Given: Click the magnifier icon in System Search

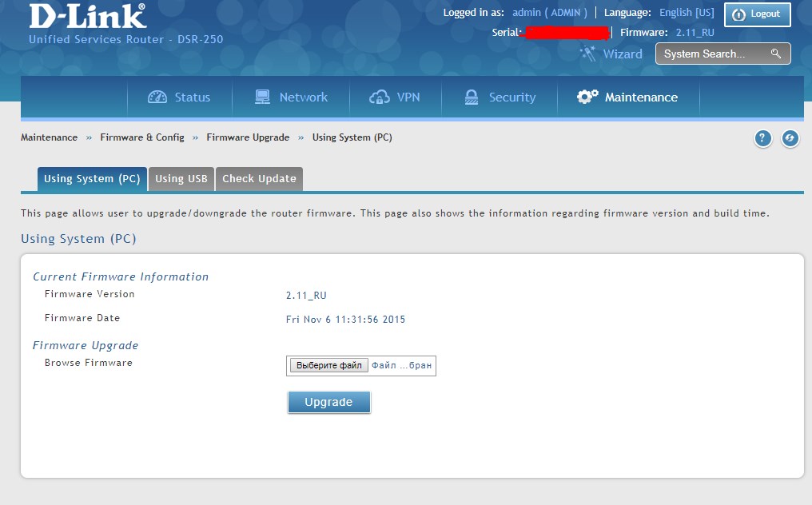Looking at the screenshot, I should [x=775, y=54].
